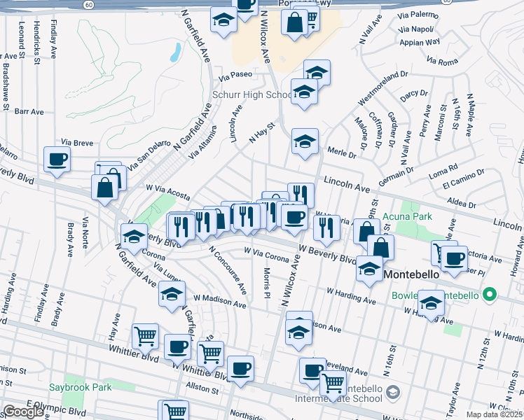Click the restaurant marker above N Concourse Ave

pos(203,225)
